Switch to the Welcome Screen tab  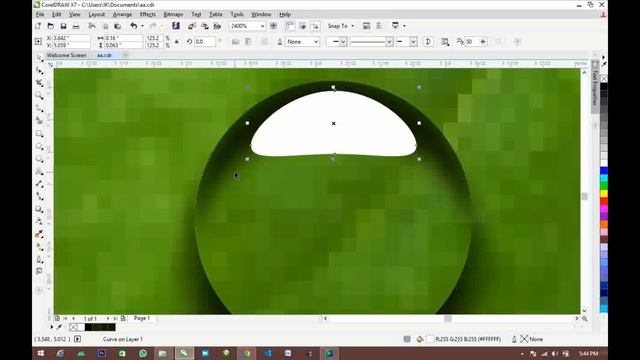click(67, 55)
